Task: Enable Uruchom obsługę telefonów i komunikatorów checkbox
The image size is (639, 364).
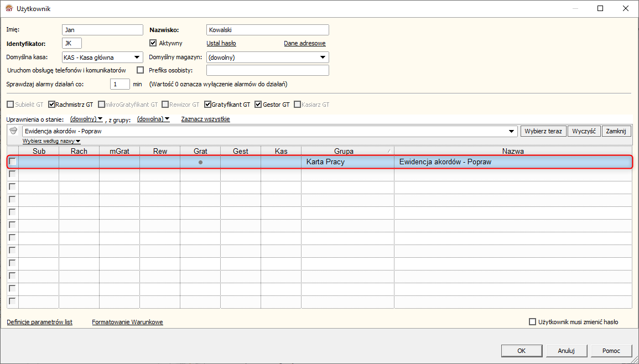Action: (x=140, y=70)
